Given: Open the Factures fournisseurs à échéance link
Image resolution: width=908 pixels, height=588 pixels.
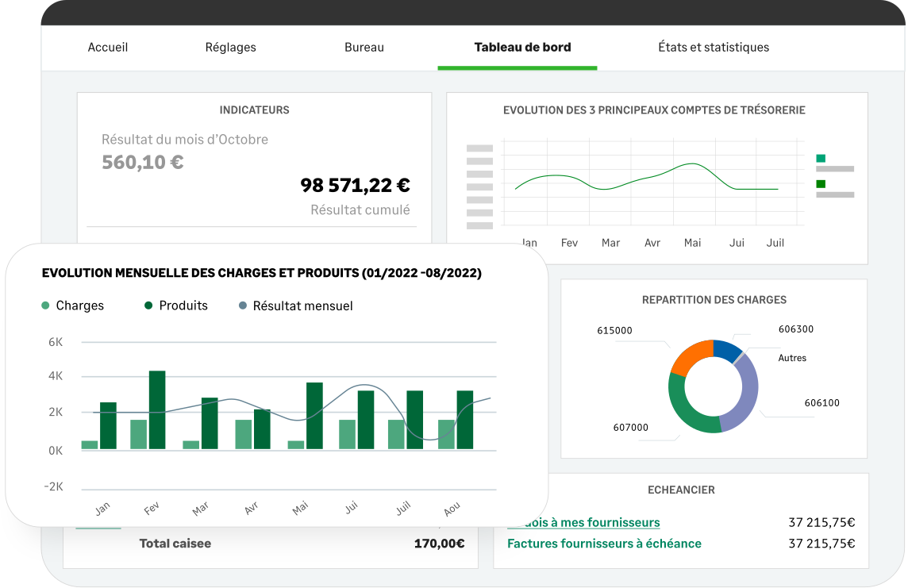Looking at the screenshot, I should click(604, 544).
